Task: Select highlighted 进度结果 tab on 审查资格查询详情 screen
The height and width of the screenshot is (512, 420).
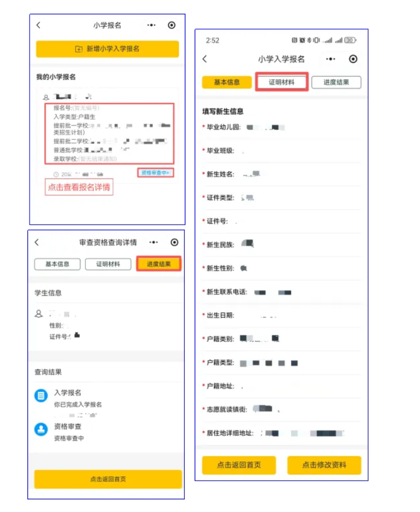Action: [159, 264]
